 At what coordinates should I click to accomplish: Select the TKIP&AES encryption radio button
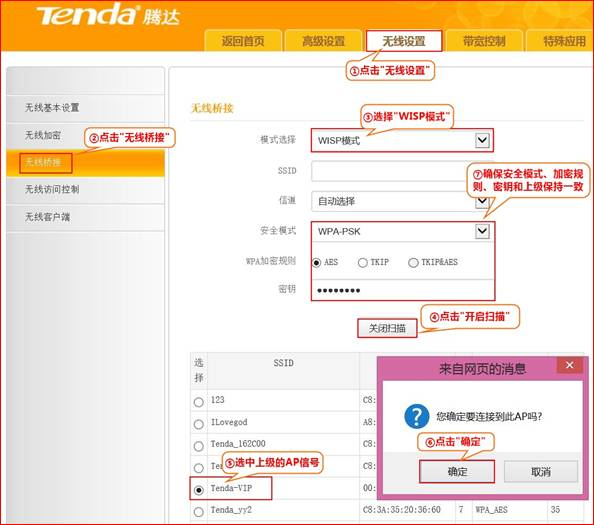pyautogui.click(x=413, y=262)
